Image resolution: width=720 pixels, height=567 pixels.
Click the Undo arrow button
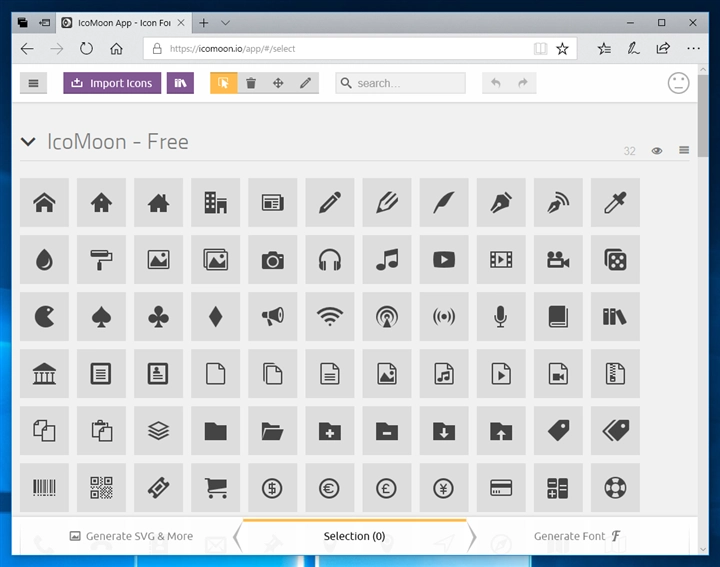coord(495,83)
